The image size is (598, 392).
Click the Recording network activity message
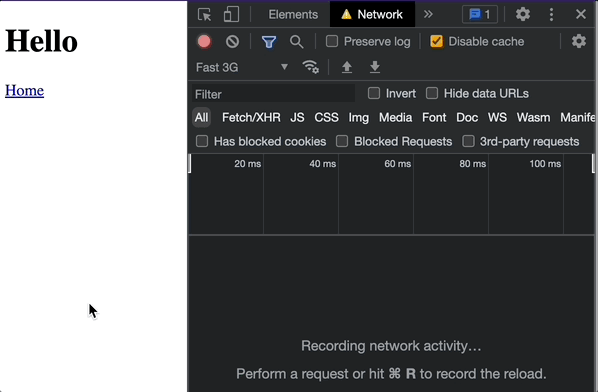[x=391, y=346]
